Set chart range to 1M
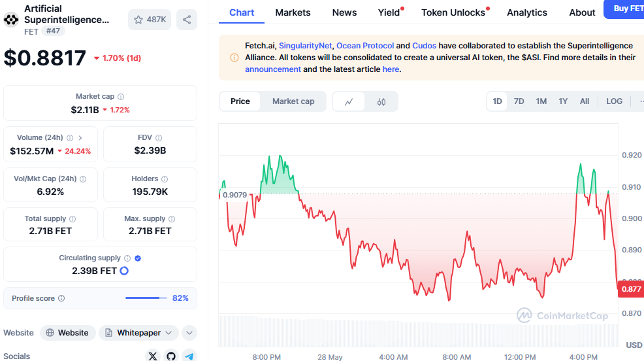This screenshot has height=361, width=644. click(541, 101)
